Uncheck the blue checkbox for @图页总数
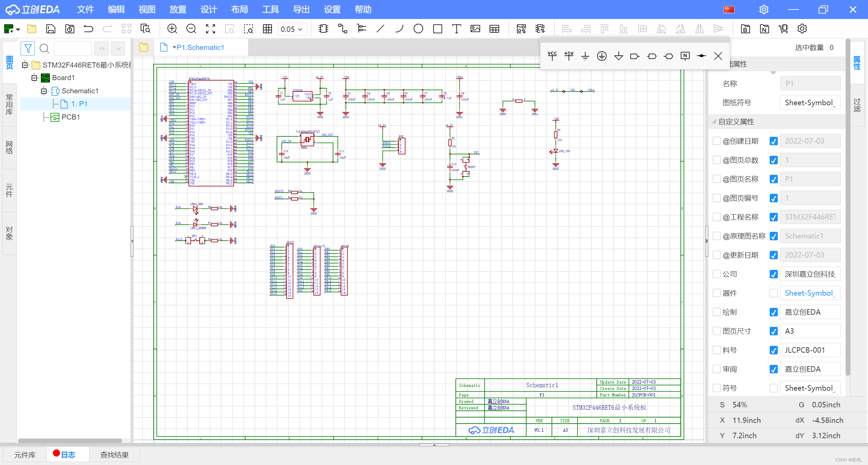 pos(773,160)
